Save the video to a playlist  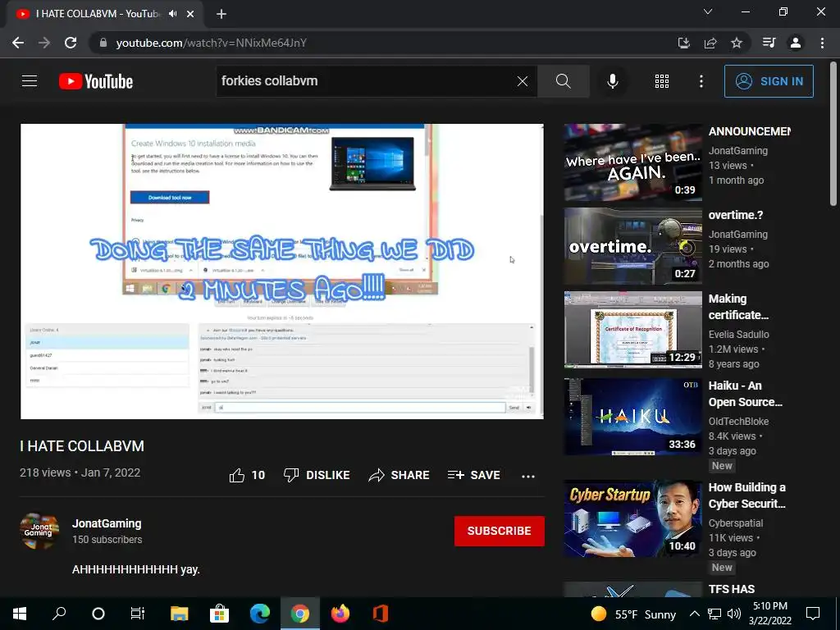(474, 475)
